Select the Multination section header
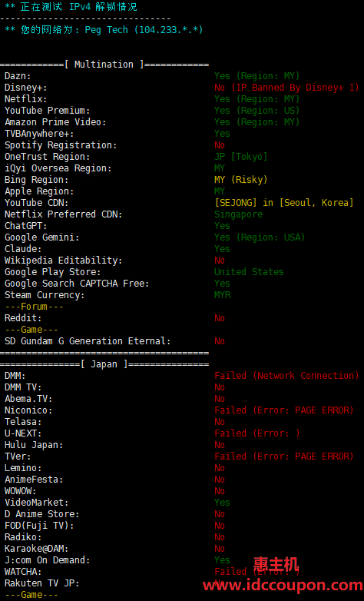Image resolution: width=364 pixels, height=601 pixels. pyautogui.click(x=104, y=65)
